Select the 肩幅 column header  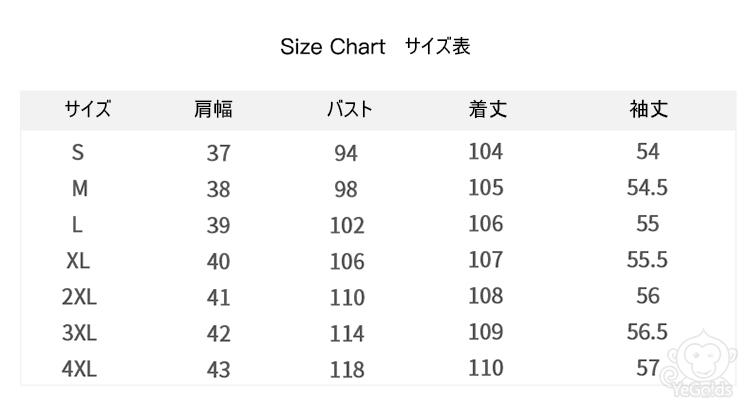pyautogui.click(x=213, y=109)
